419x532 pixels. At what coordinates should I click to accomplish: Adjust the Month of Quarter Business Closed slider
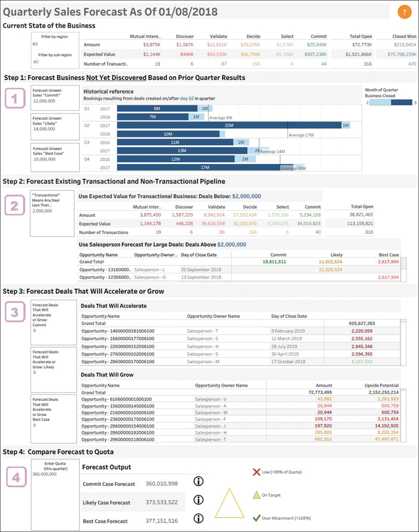[391, 102]
